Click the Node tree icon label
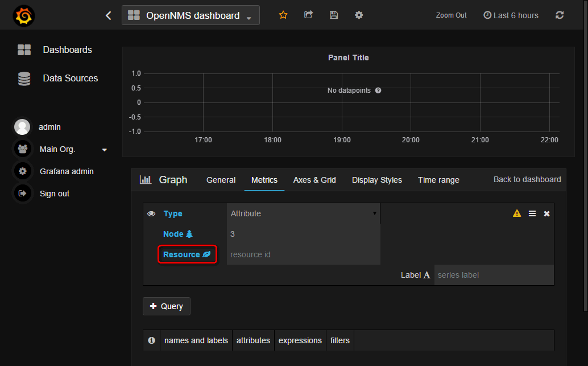 178,234
